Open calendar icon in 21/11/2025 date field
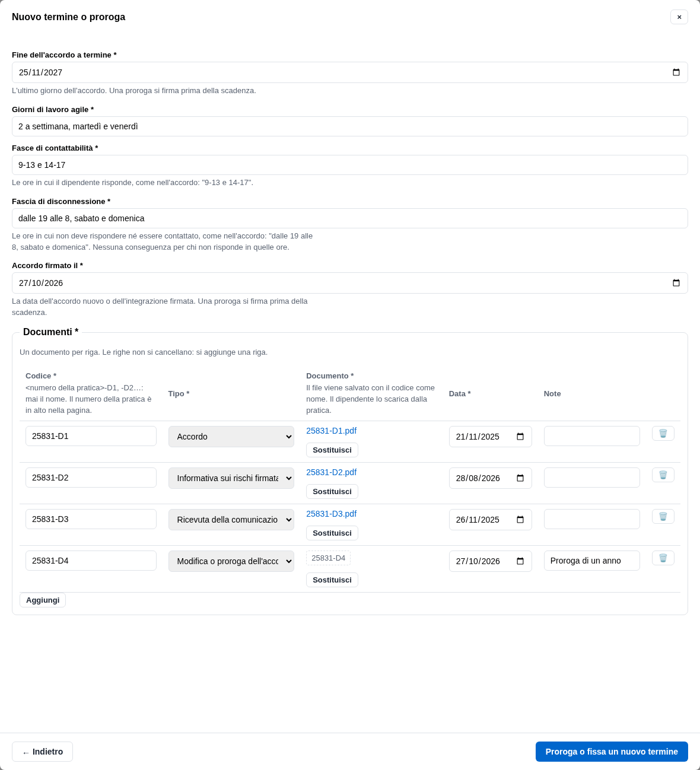 pos(520,437)
